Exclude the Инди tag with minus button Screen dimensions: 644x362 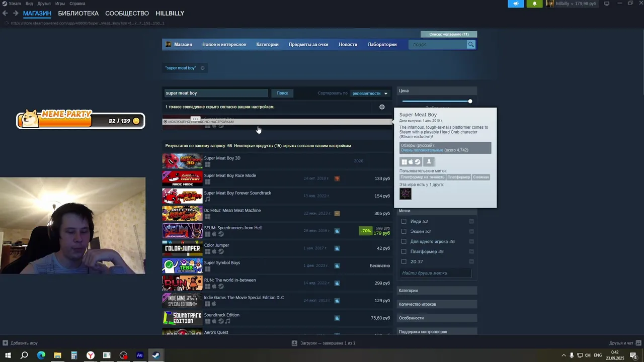(471, 221)
